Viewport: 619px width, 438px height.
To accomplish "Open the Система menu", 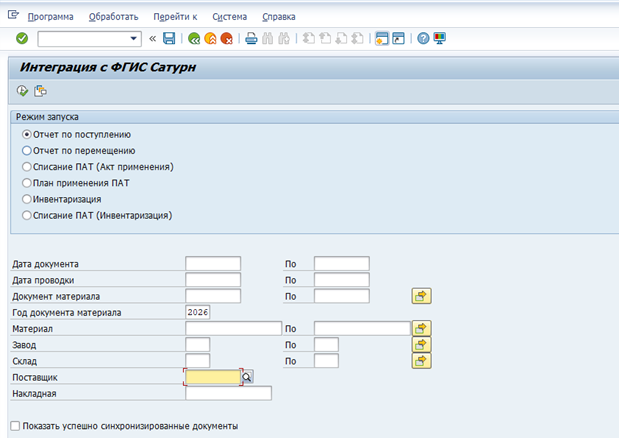I will pos(229,17).
